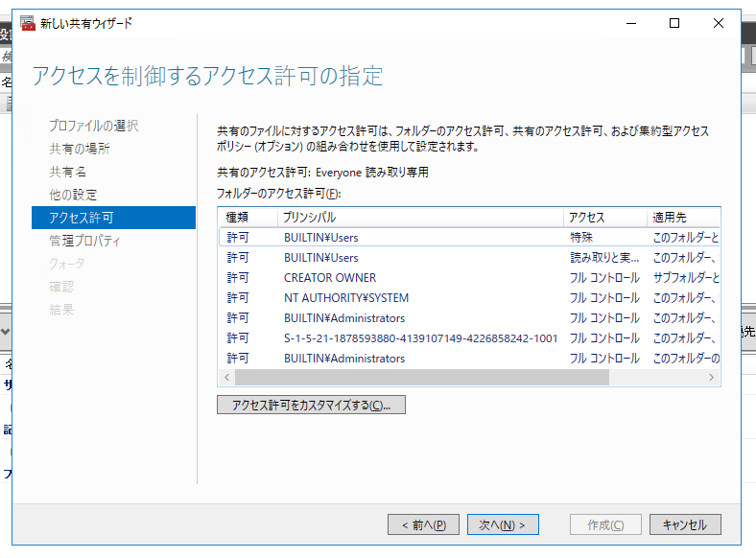
Task: Minimize the New Share Wizard window
Action: pyautogui.click(x=631, y=23)
